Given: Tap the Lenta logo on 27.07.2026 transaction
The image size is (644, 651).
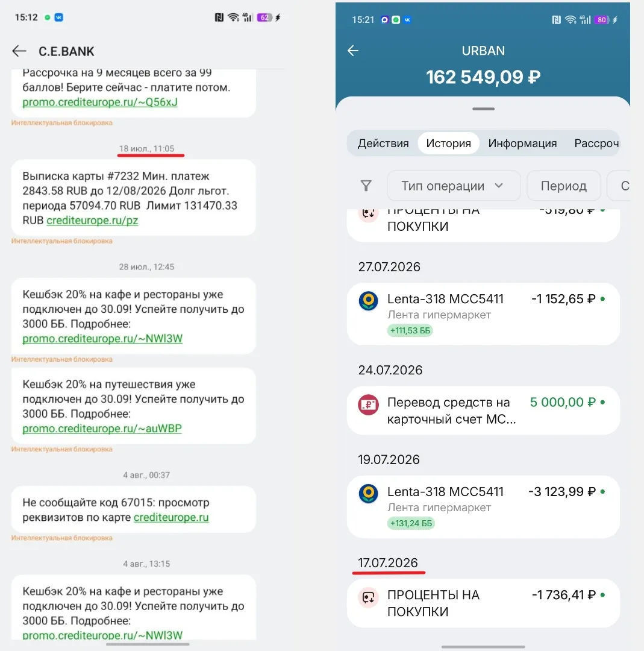Looking at the screenshot, I should 368,301.
